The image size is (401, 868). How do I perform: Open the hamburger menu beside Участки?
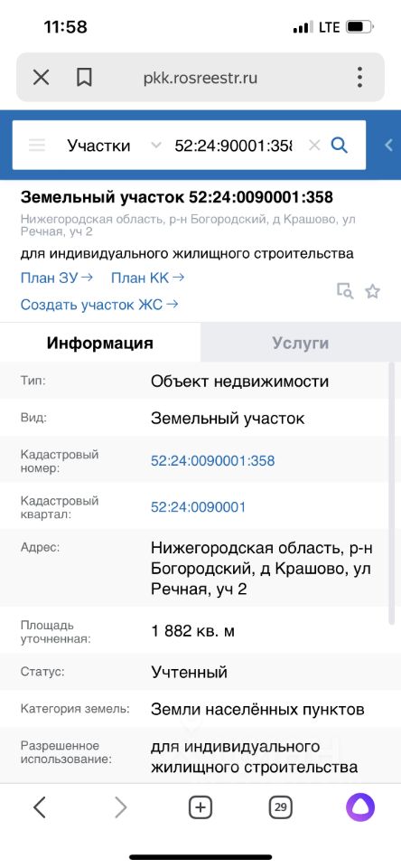[x=37, y=146]
